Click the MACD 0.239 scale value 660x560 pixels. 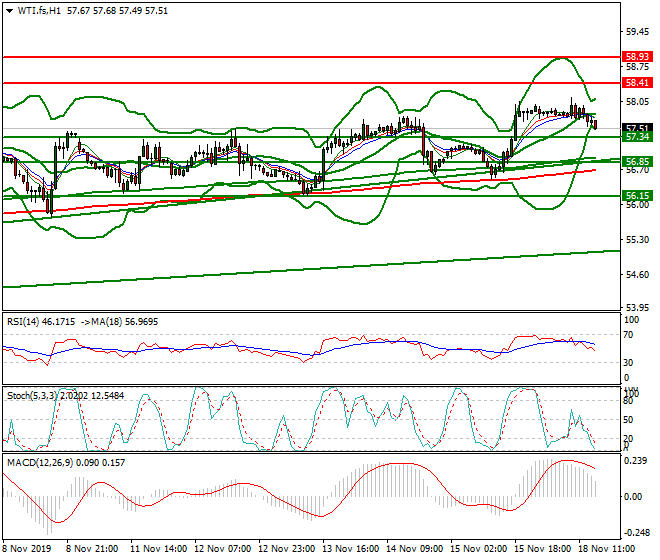click(x=635, y=461)
